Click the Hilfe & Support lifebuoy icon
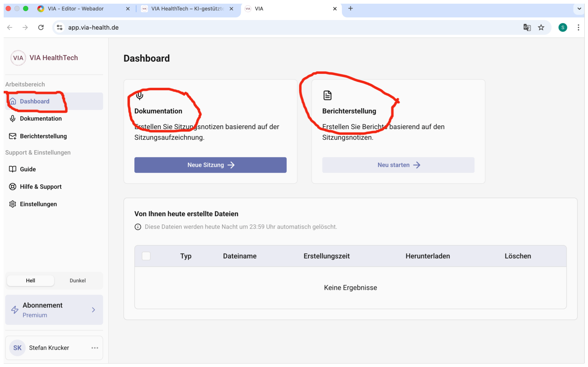 tap(13, 187)
